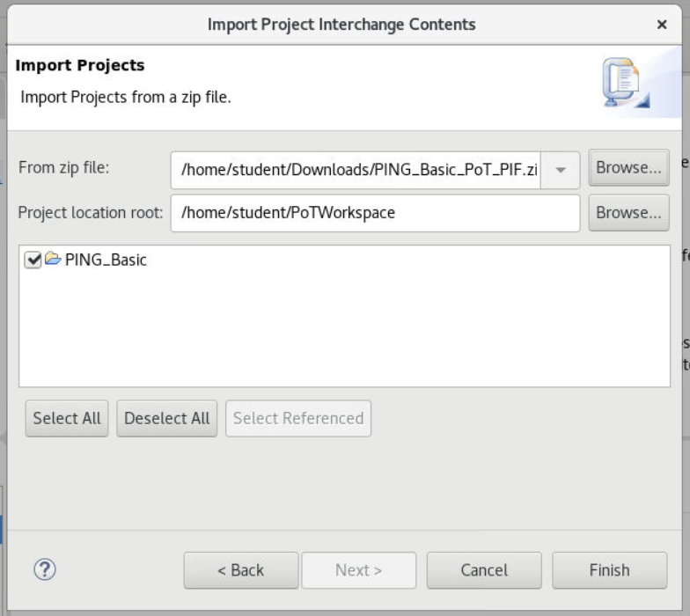This screenshot has width=690, height=616.
Task: Click the import wizard banner icon
Action: 625,84
